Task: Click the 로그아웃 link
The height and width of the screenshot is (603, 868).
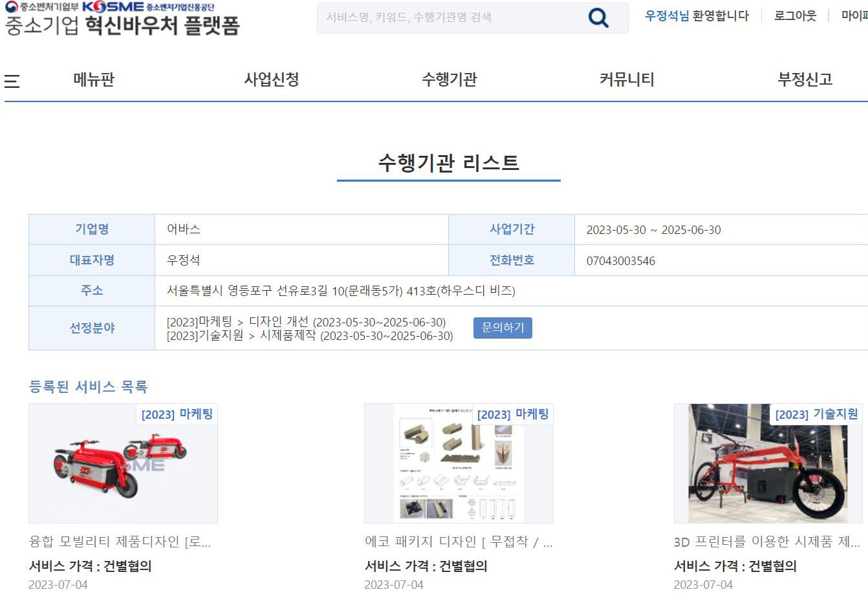Action: 795,16
